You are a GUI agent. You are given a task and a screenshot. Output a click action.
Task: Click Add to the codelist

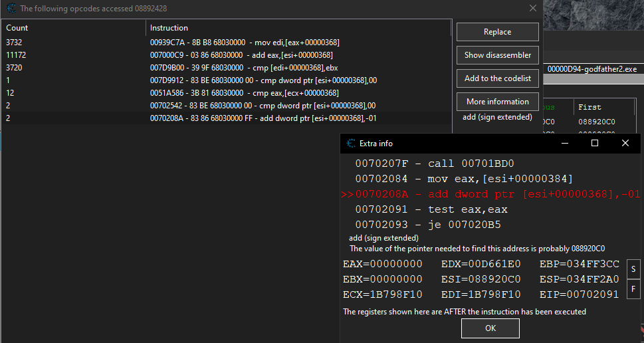[497, 78]
